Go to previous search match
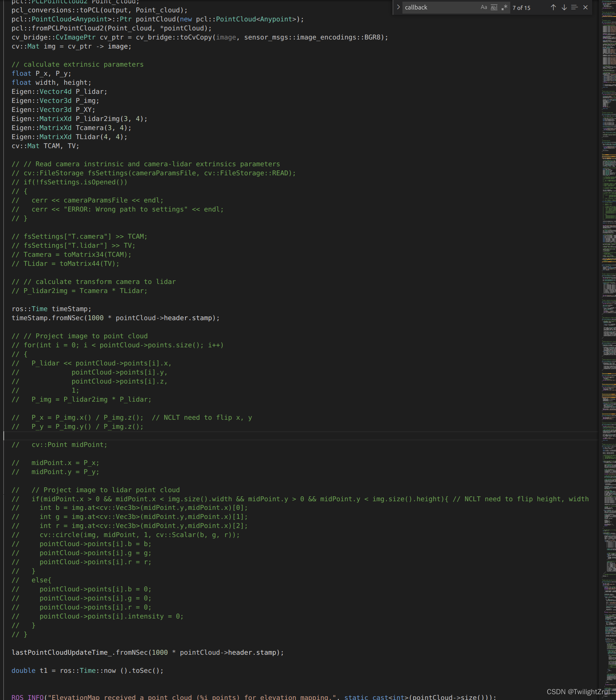 click(x=553, y=7)
